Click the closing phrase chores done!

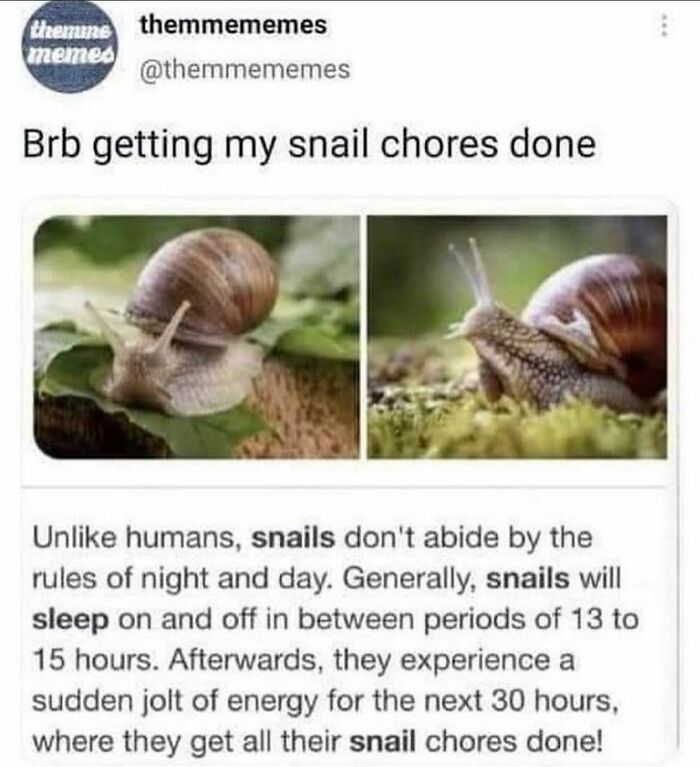(514, 742)
